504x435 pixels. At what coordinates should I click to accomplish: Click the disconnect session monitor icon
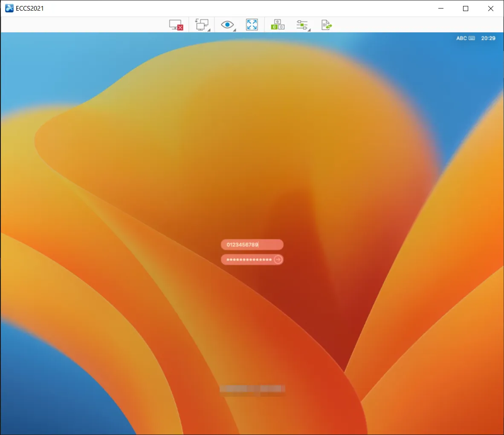coord(176,25)
